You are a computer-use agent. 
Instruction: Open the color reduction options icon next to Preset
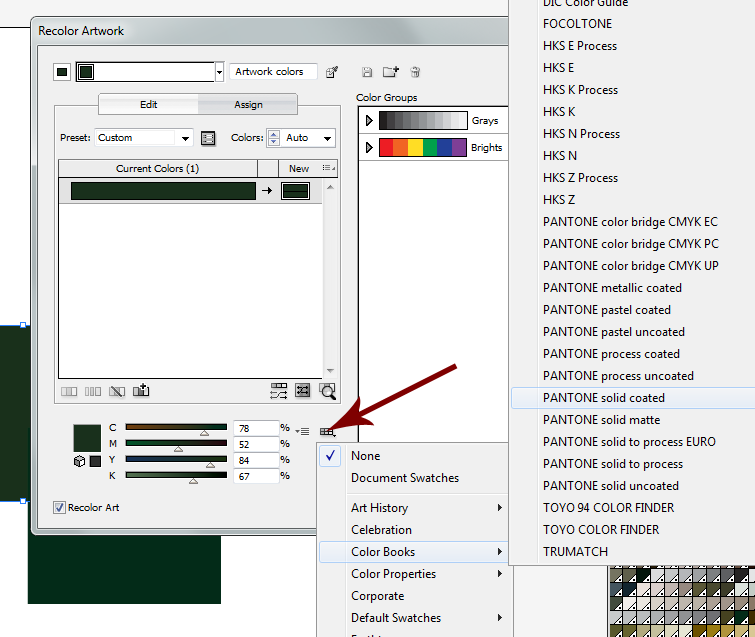208,139
